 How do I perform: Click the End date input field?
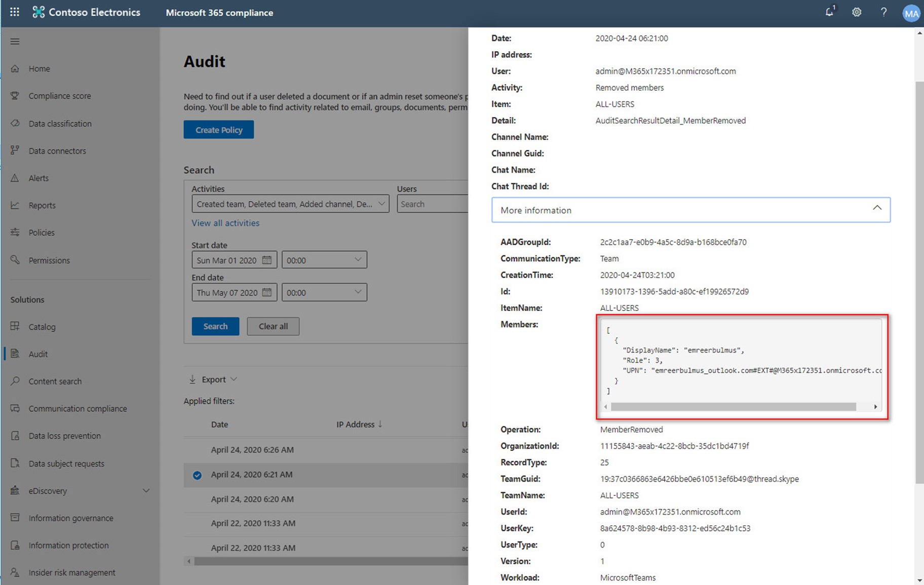click(235, 292)
